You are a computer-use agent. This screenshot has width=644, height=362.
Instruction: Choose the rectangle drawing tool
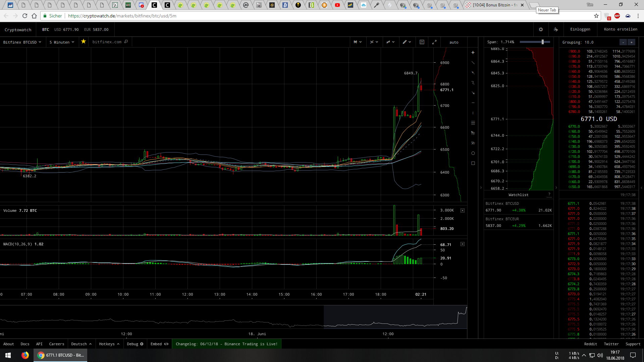pos(473,163)
